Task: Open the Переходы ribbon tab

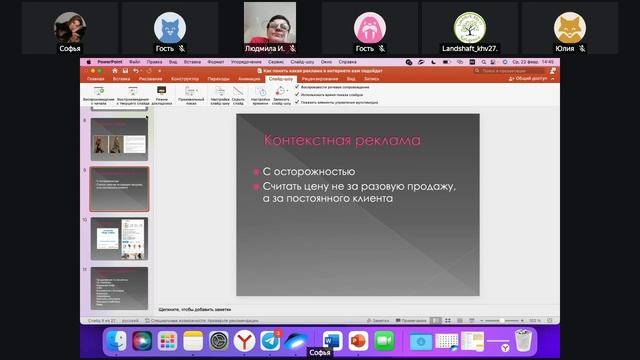Action: [218, 79]
